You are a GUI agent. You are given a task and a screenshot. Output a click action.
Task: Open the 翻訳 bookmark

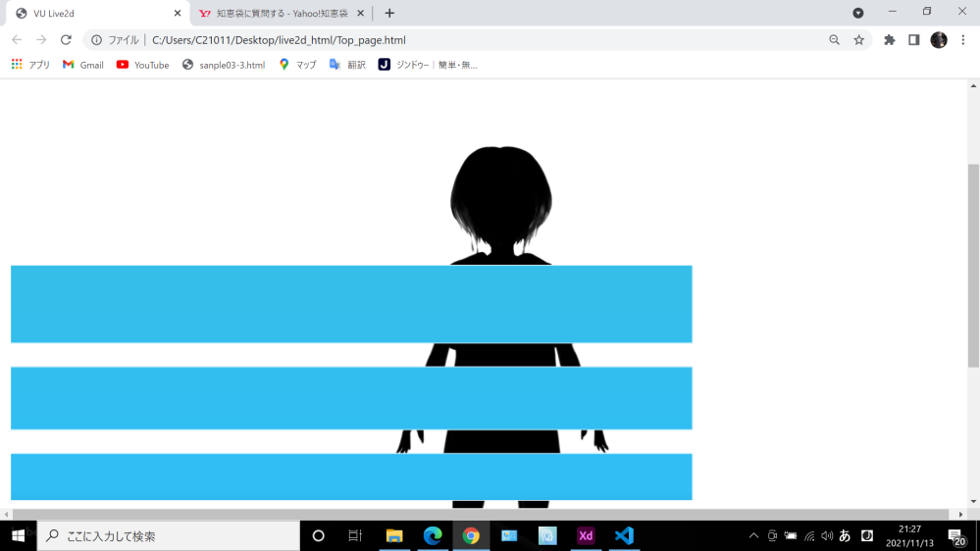[347, 65]
